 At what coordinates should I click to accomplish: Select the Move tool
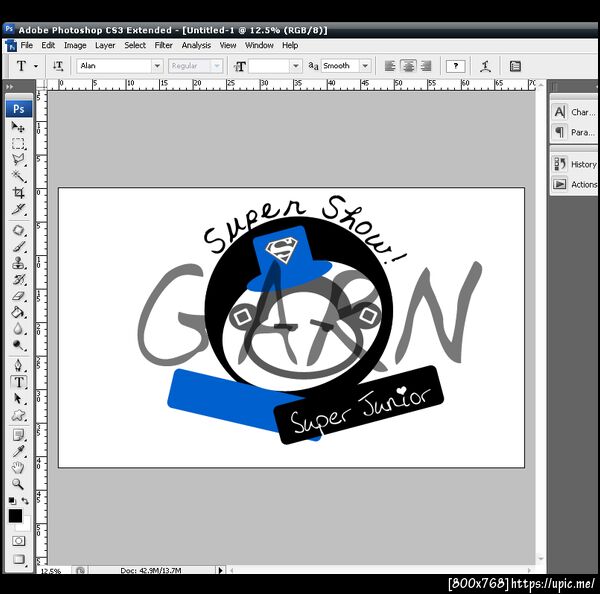(x=18, y=127)
